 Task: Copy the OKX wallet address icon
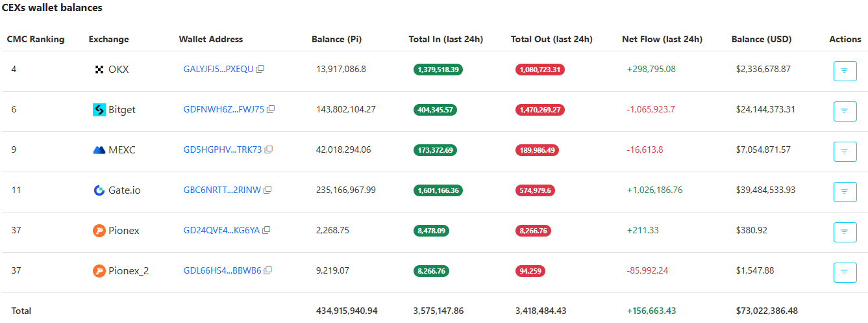[260, 69]
